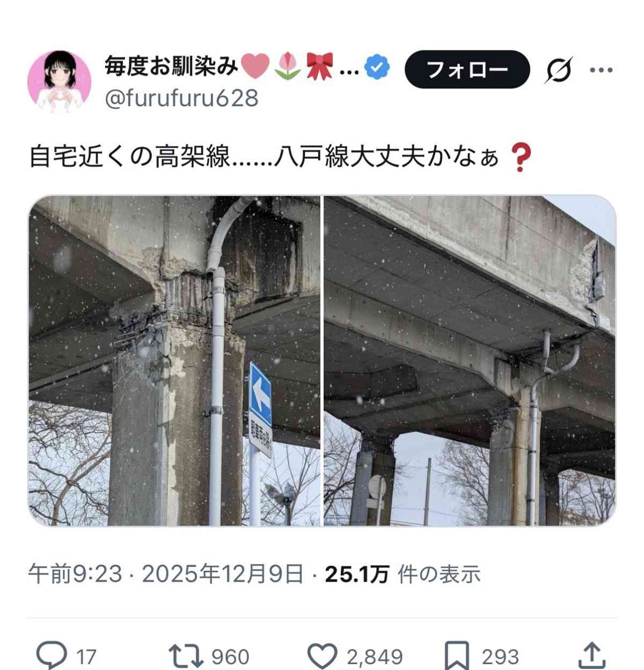644x670 pixels.
Task: Click the 293 bookmarks count
Action: pos(500,657)
